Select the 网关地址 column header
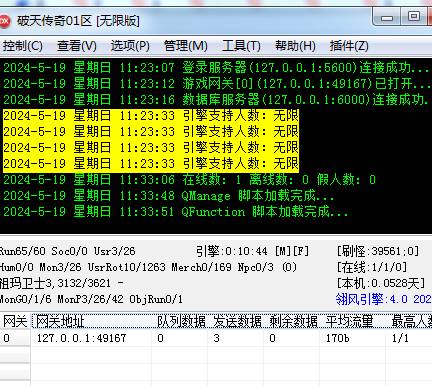 point(91,321)
